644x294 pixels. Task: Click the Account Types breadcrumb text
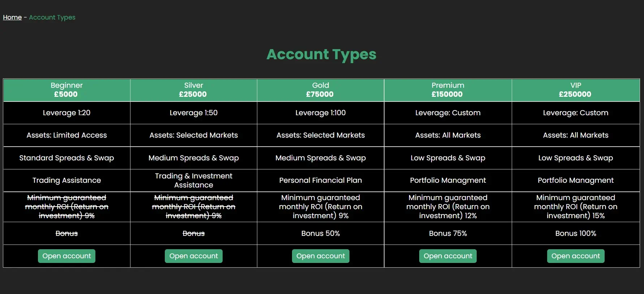pos(52,17)
